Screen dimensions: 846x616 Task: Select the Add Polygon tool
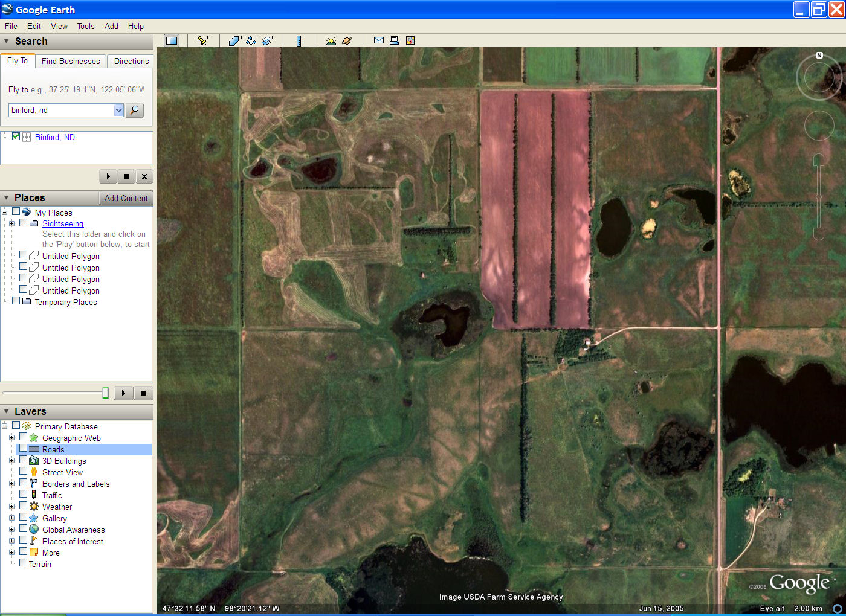tap(235, 40)
